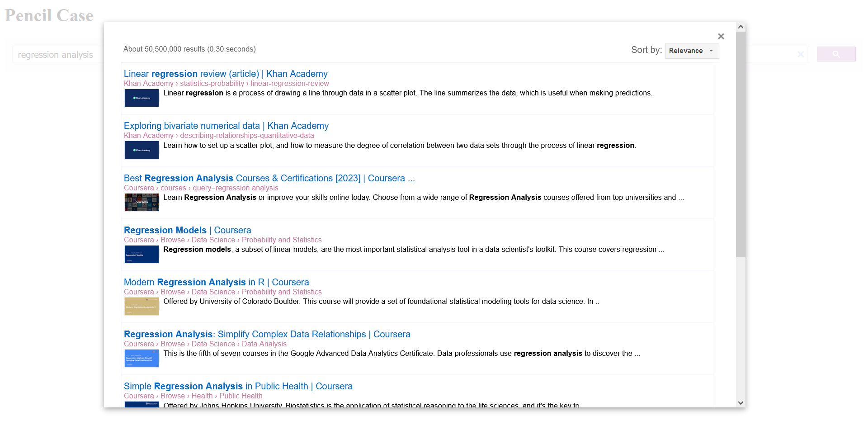Click the Best Regression Analysis Courses thumbnail
The height and width of the screenshot is (435, 868).
(142, 202)
